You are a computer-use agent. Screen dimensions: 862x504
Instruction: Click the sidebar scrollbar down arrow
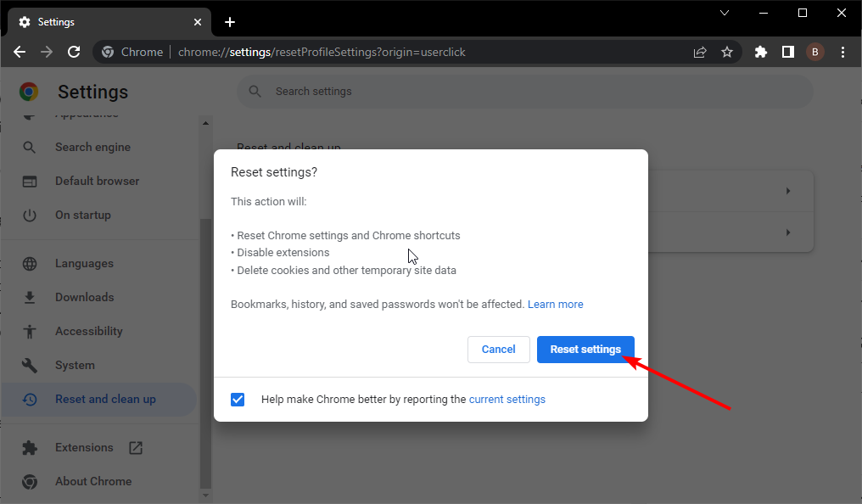coord(205,496)
